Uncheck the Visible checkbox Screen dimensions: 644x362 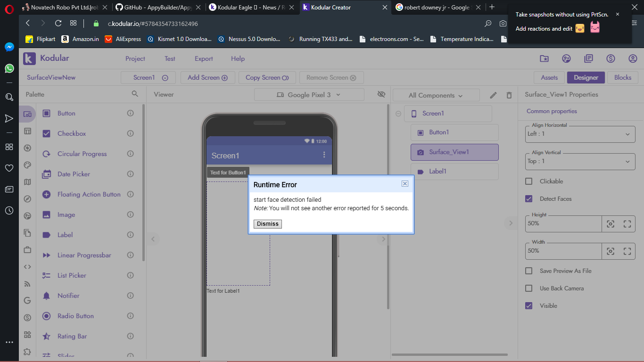(x=529, y=305)
